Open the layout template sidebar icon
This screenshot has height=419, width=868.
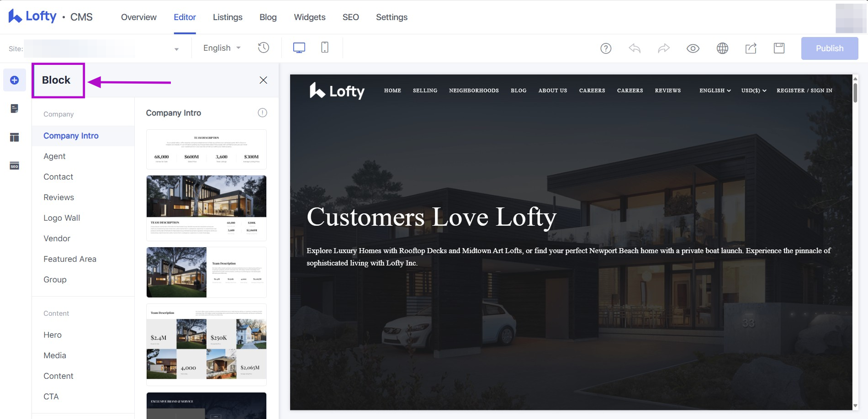[x=15, y=137]
